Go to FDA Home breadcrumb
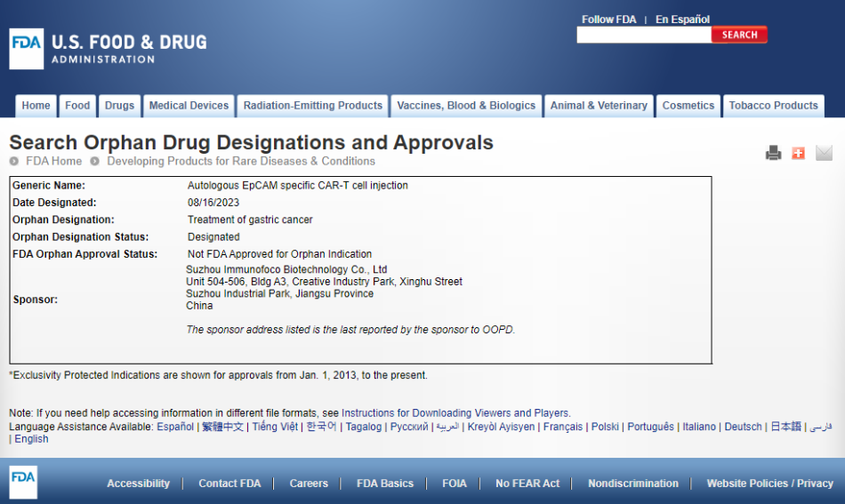The image size is (845, 504). (54, 161)
